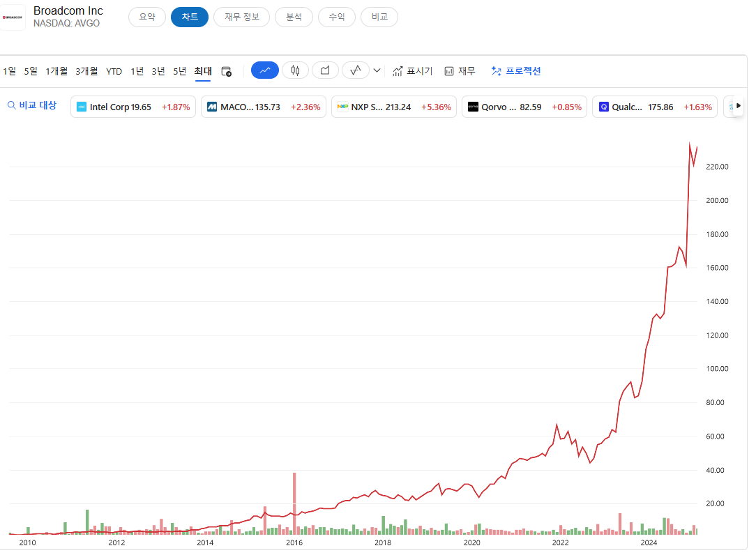Add Qorvo to comparison

coord(524,107)
